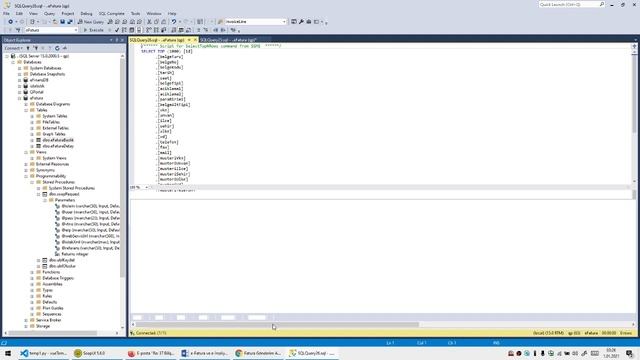Click the results pane horizontal scrollbar

[278, 324]
